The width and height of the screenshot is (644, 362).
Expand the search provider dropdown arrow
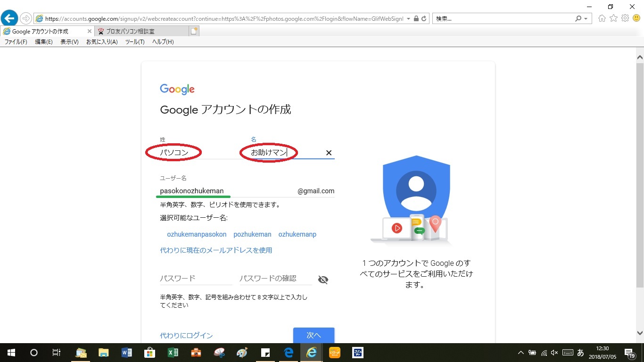tap(586, 19)
